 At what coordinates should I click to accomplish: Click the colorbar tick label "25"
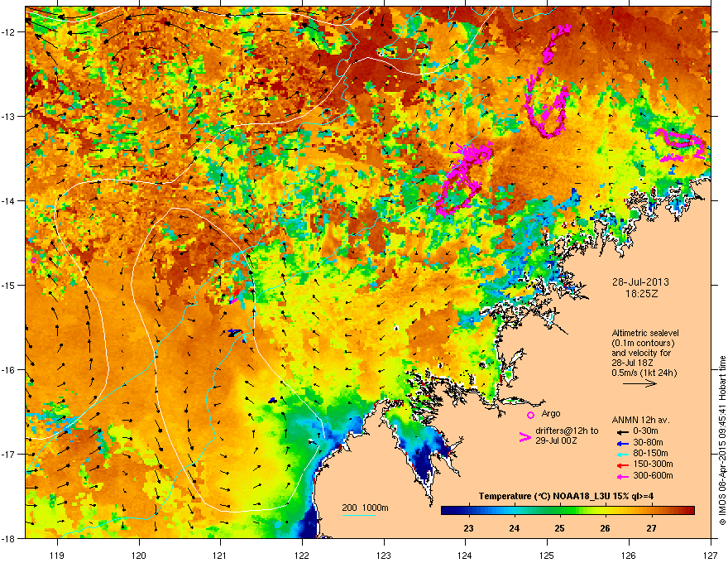[559, 528]
